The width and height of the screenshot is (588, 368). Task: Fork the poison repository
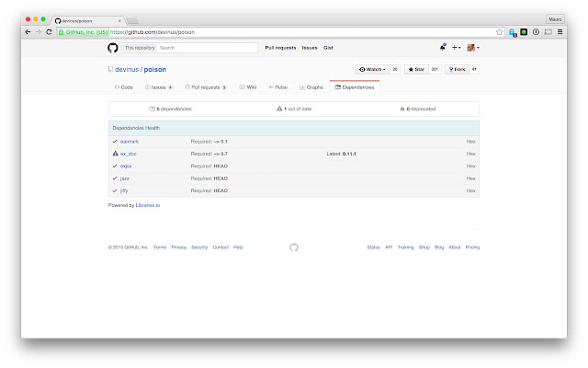pyautogui.click(x=457, y=70)
